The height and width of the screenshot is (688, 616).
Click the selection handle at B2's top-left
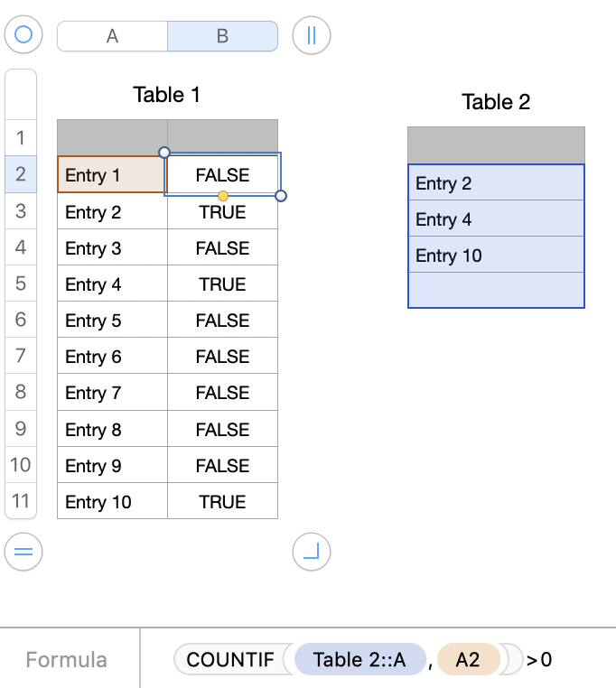pos(164,153)
